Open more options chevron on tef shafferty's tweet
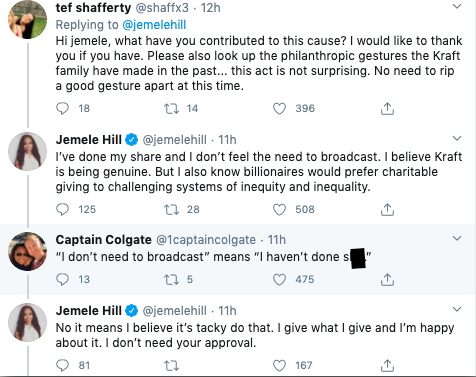 coord(457,6)
